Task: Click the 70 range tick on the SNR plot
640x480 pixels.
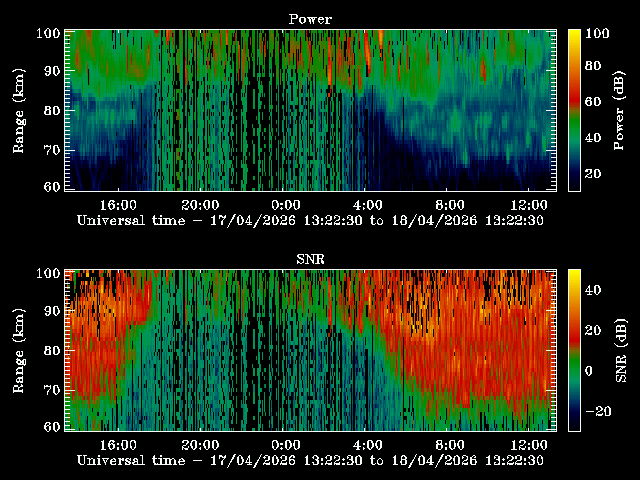Action: pyautogui.click(x=52, y=390)
